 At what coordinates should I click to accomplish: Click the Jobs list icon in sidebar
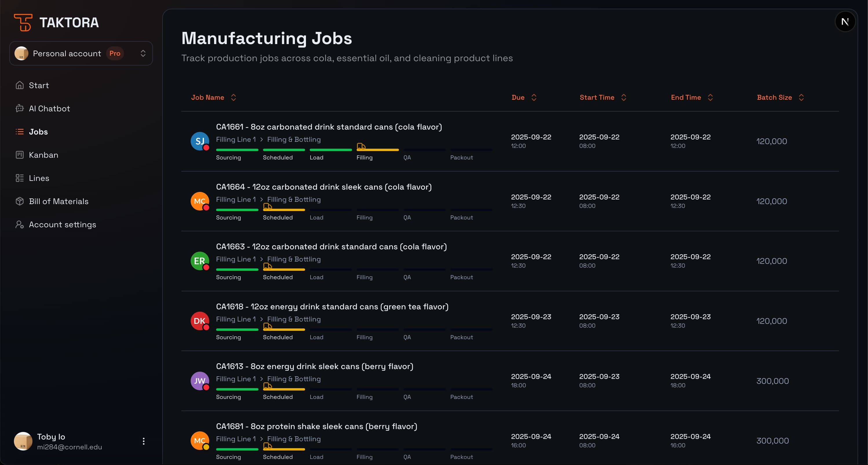click(20, 132)
